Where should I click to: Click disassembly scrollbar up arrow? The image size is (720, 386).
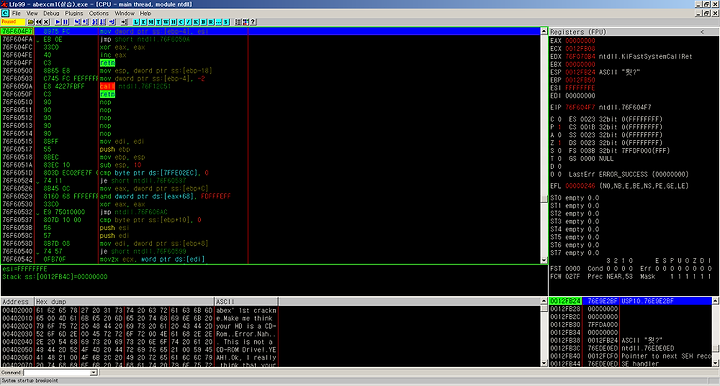(x=544, y=32)
